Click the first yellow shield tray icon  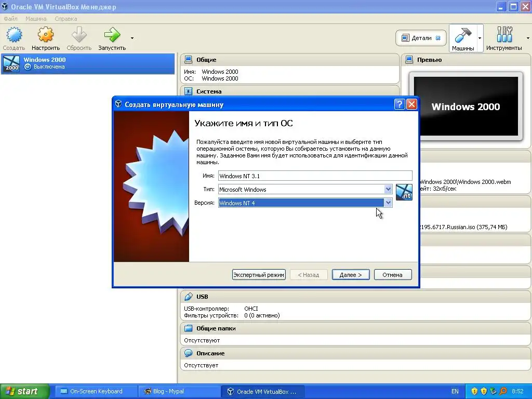pos(474,391)
